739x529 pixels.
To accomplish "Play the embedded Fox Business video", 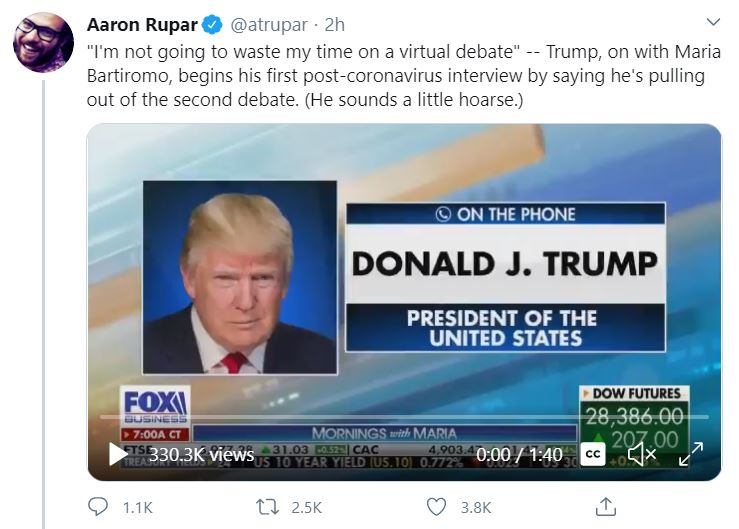I will (x=118, y=455).
